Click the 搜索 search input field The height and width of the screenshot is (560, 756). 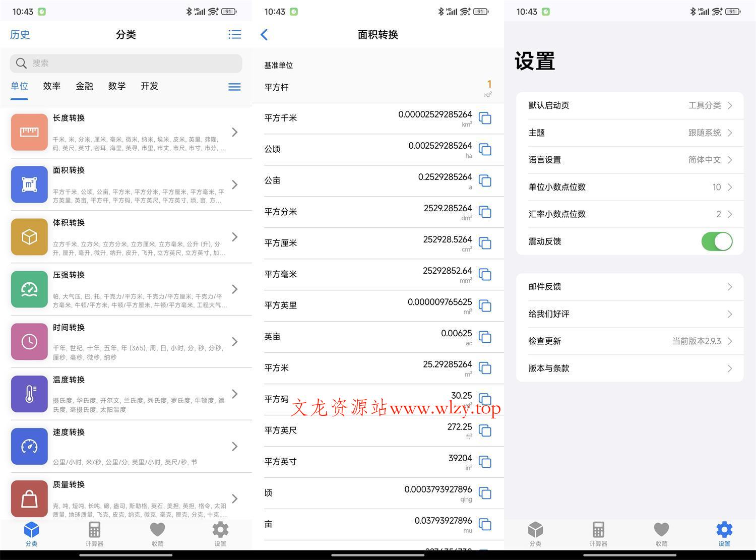tap(126, 63)
